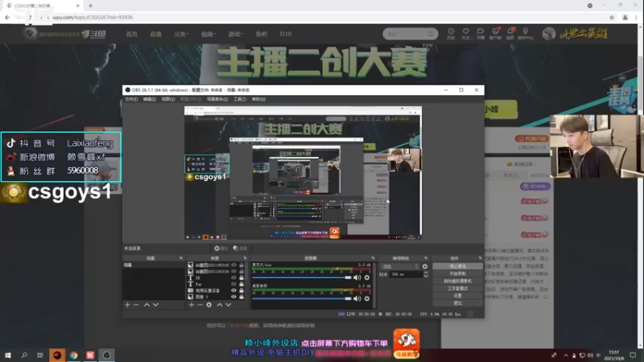
Task: Expand 分类 dropdown on Douyu navigation
Action: coord(180,34)
